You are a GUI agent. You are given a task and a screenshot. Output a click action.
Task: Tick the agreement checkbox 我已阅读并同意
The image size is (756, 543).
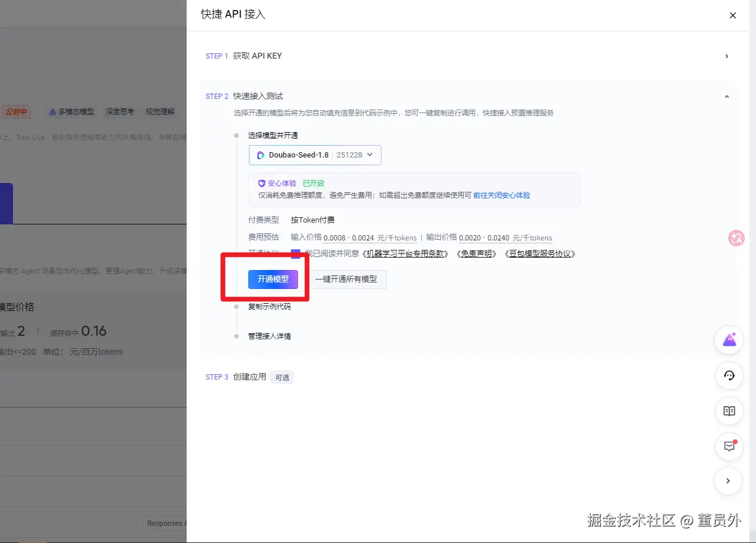(296, 254)
